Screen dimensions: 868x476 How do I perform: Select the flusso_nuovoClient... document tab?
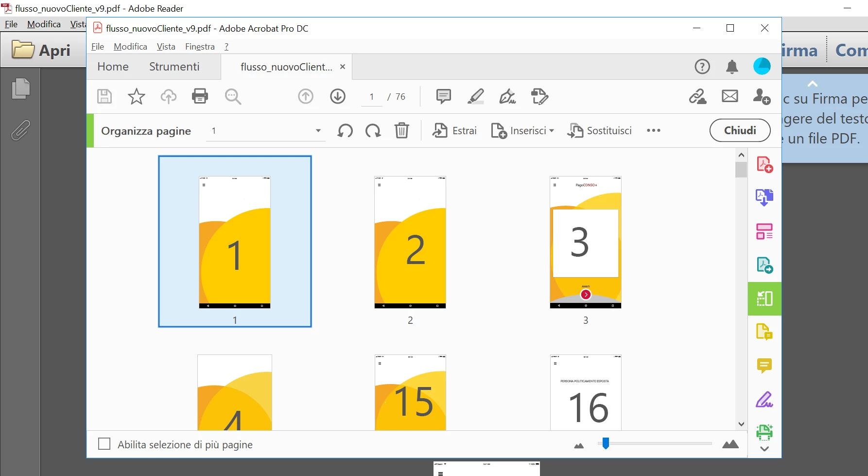286,67
